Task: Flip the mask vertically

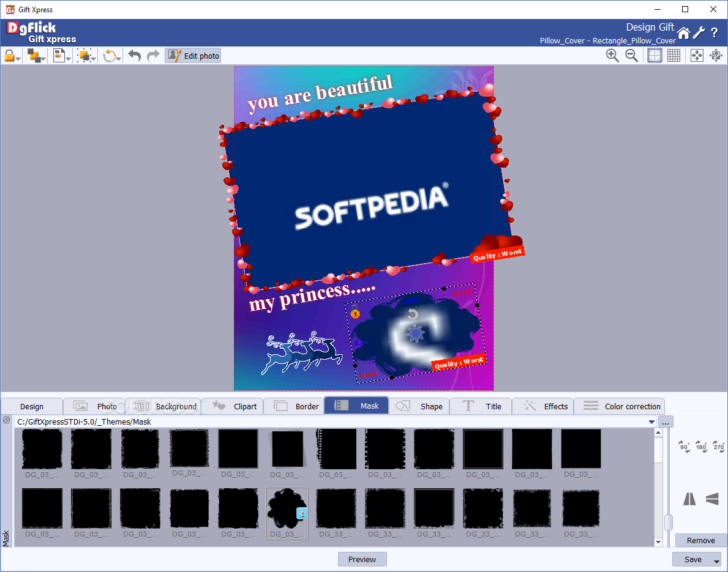Action: coord(712,499)
